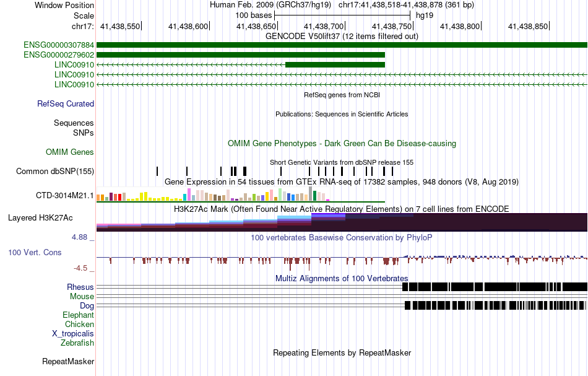Click the SNPs track label
Viewport: 588px width, 376px height.
coord(84,133)
